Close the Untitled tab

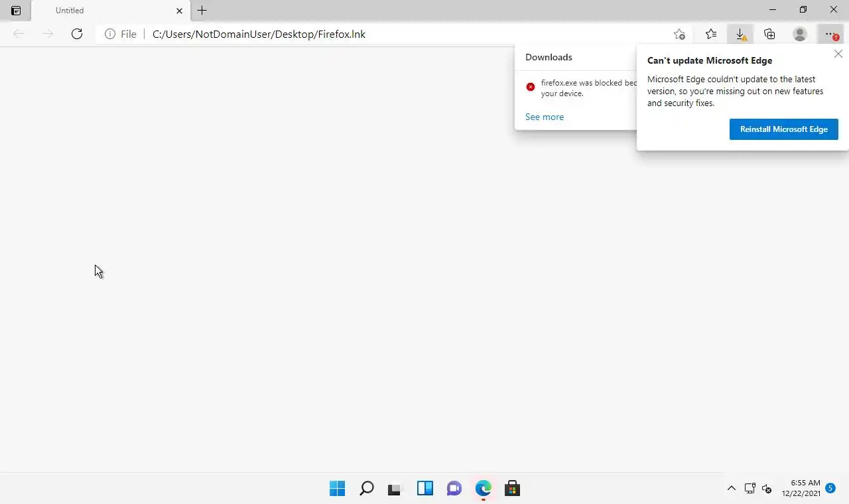tap(179, 11)
